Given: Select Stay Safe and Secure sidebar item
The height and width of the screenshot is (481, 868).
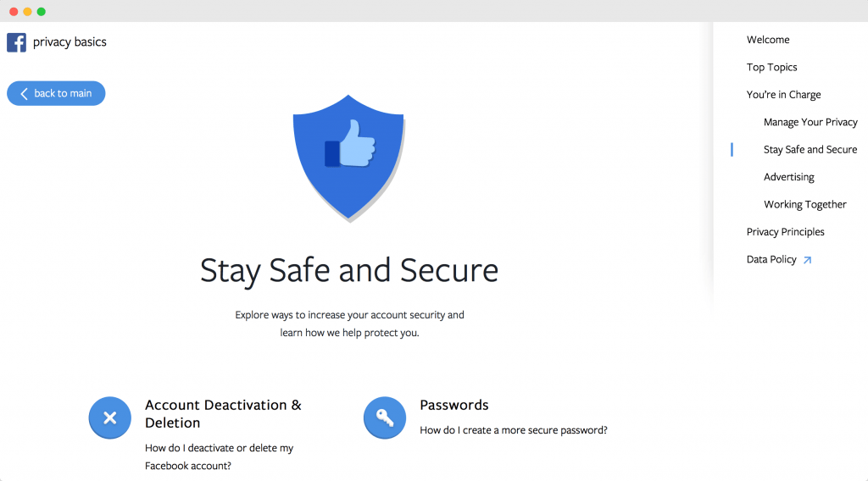Looking at the screenshot, I should [x=810, y=150].
